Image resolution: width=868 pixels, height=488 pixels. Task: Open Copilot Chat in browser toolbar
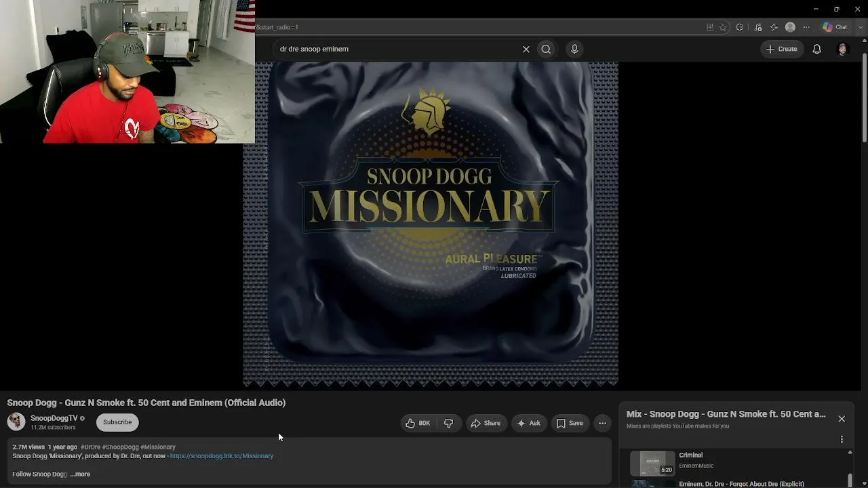(835, 27)
